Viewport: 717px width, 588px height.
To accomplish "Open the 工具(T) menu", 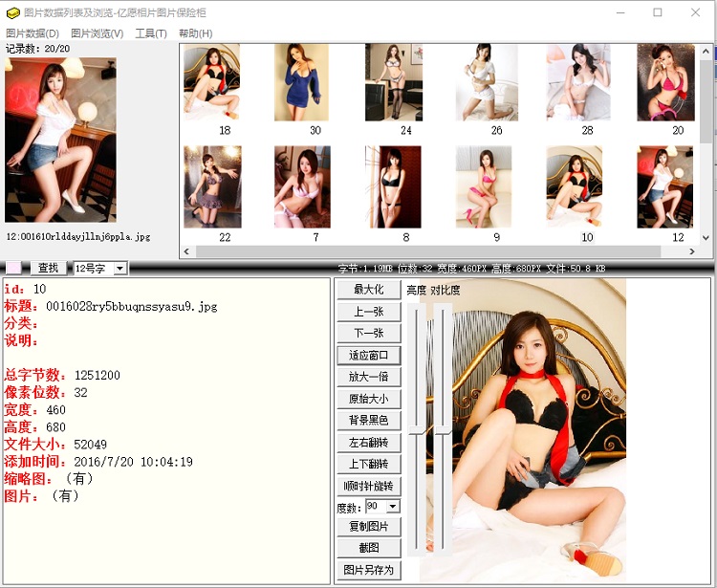I will pos(151,33).
